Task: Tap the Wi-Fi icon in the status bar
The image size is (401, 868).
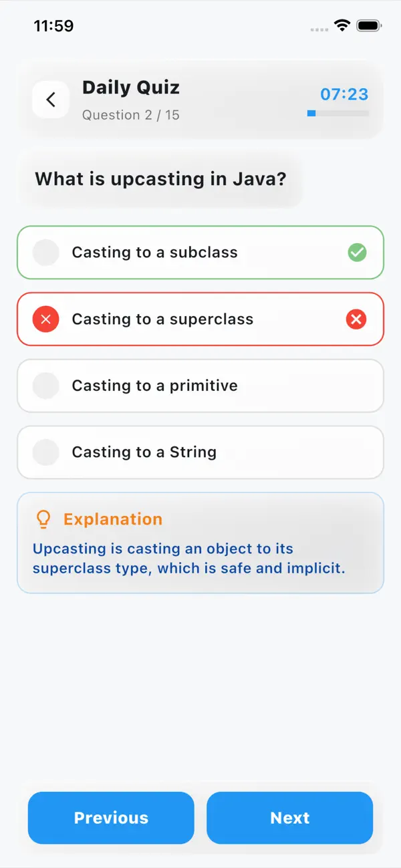Action: [x=343, y=26]
